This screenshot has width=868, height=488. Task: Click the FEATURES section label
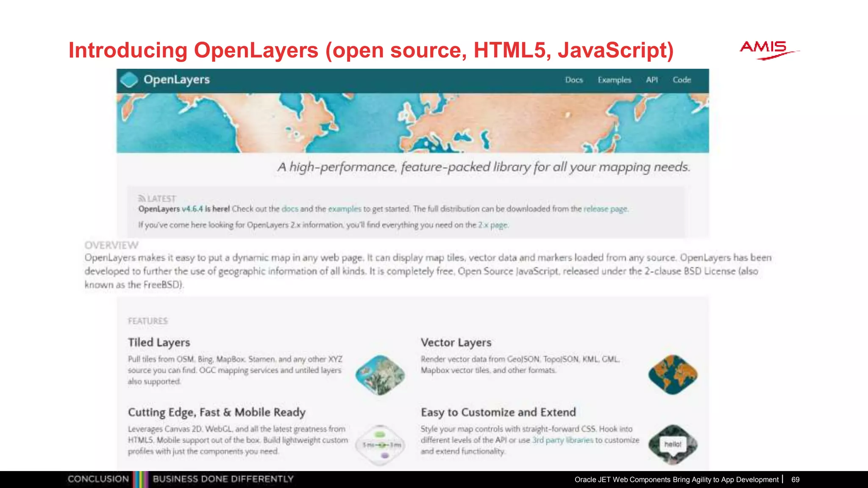coord(148,321)
